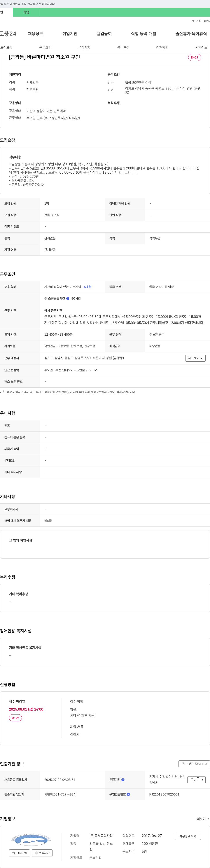This screenshot has height=868, width=210.
Task: Click the help icon next to 인증기관
Action: [x=123, y=780]
